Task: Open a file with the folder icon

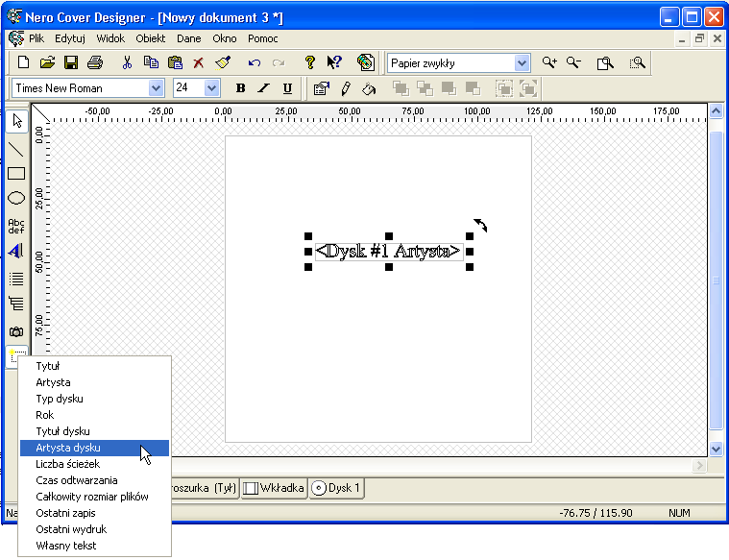Action: [47, 62]
